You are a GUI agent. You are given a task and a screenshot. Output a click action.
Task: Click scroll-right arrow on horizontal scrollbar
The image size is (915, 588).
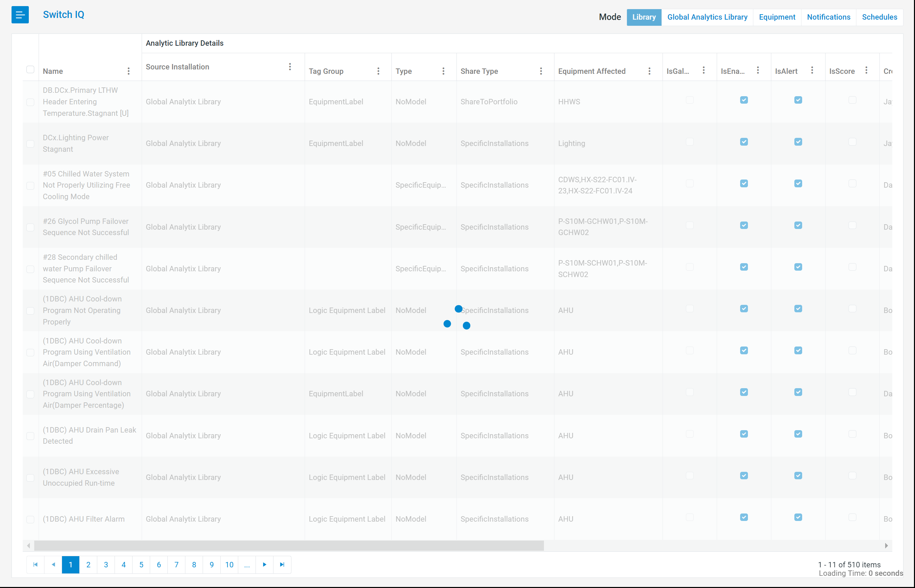[886, 546]
